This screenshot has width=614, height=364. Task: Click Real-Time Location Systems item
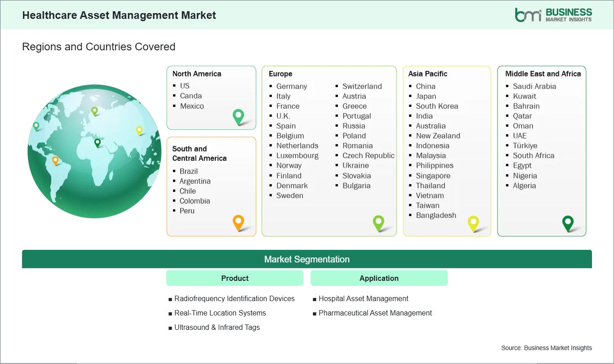coord(220,313)
